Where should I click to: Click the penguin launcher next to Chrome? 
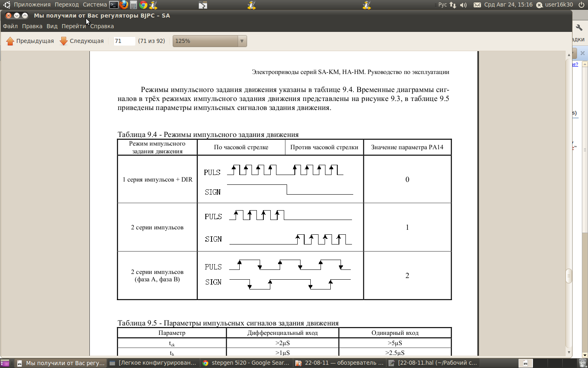coord(153,5)
